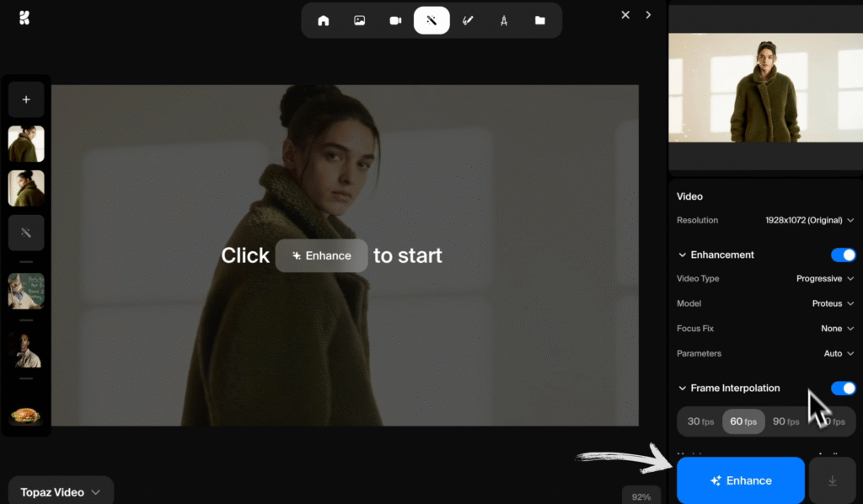Screen dimensions: 863x504
Task: Disable the Frame Interpolation toggle
Action: 843,388
